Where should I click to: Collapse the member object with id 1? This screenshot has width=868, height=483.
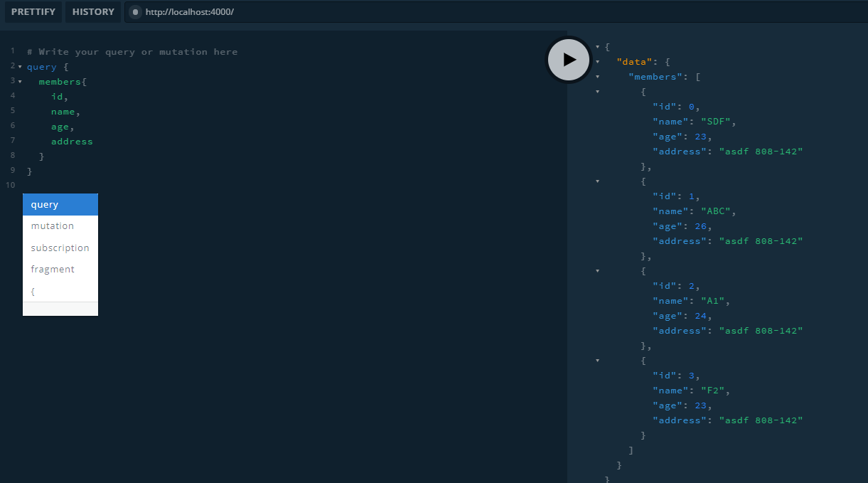coord(597,181)
